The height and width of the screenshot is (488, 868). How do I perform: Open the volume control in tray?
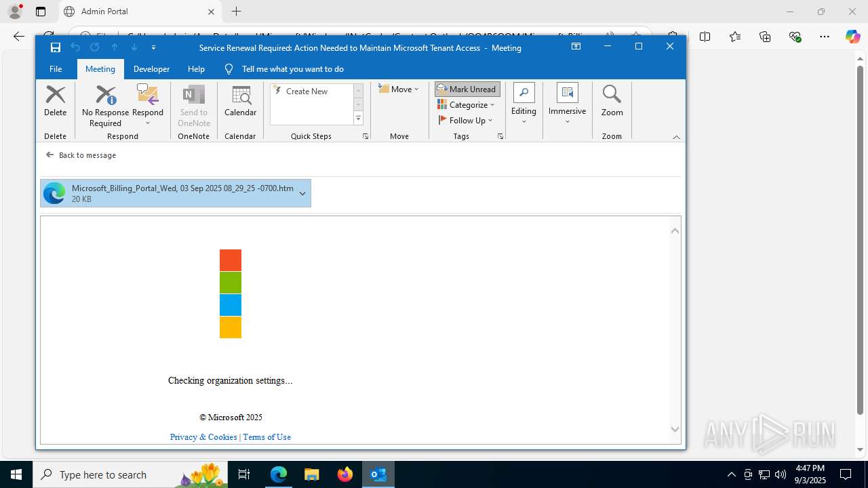click(x=781, y=474)
